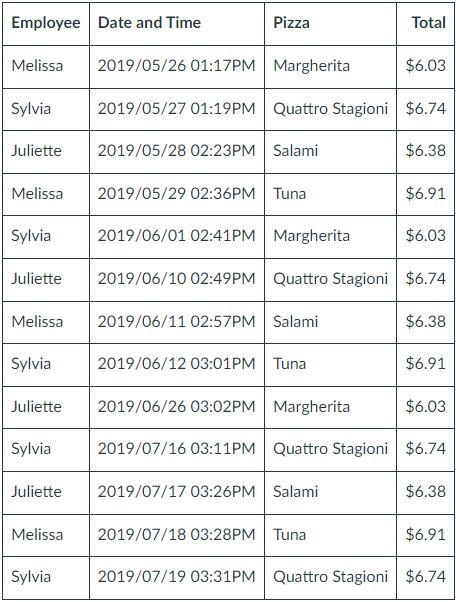This screenshot has height=602, width=456.
Task: Click the 2019/07/17 03:26PM cell
Action: pos(177,493)
